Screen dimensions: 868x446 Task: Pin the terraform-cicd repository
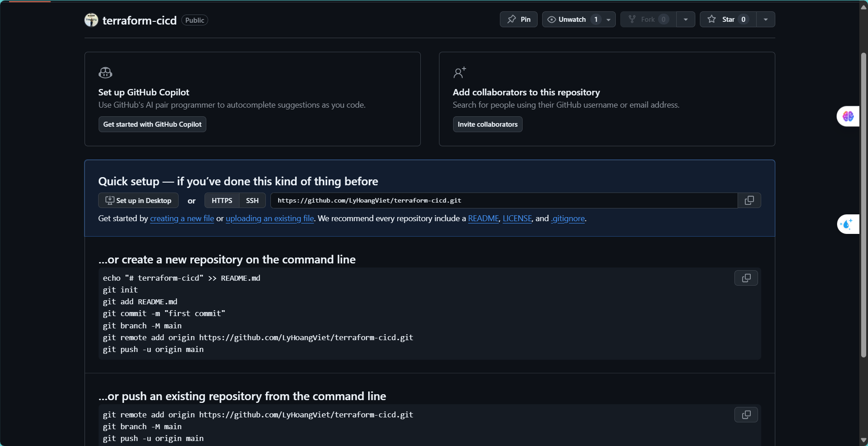pyautogui.click(x=519, y=20)
